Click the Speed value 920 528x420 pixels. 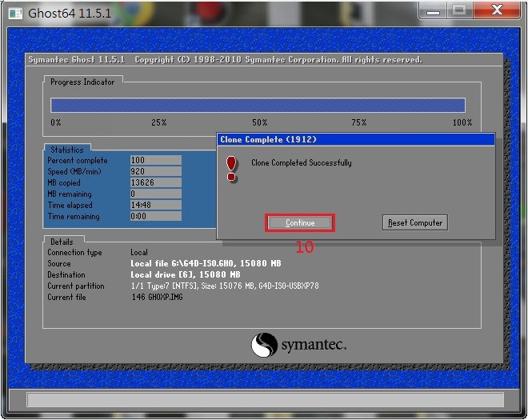click(155, 171)
